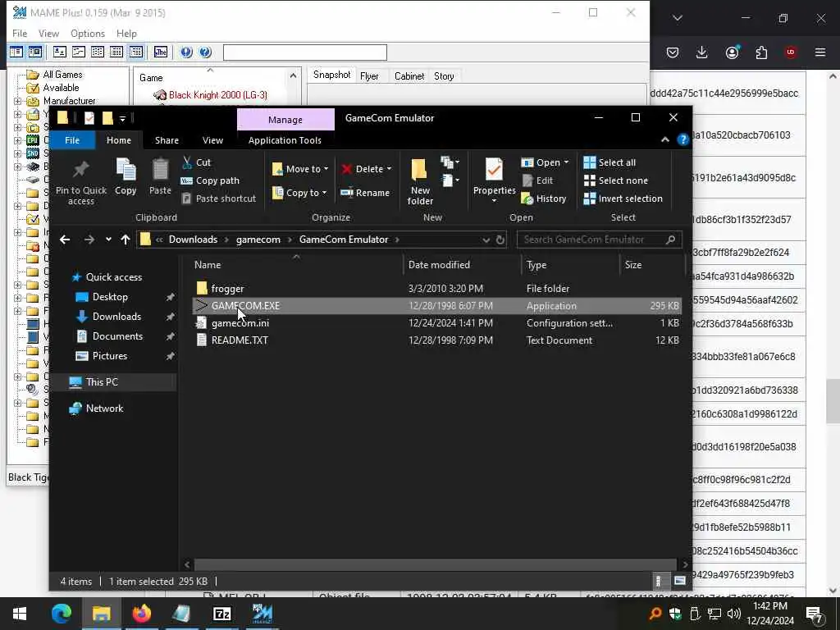Select the Cabinet tab in MAME

pos(409,76)
